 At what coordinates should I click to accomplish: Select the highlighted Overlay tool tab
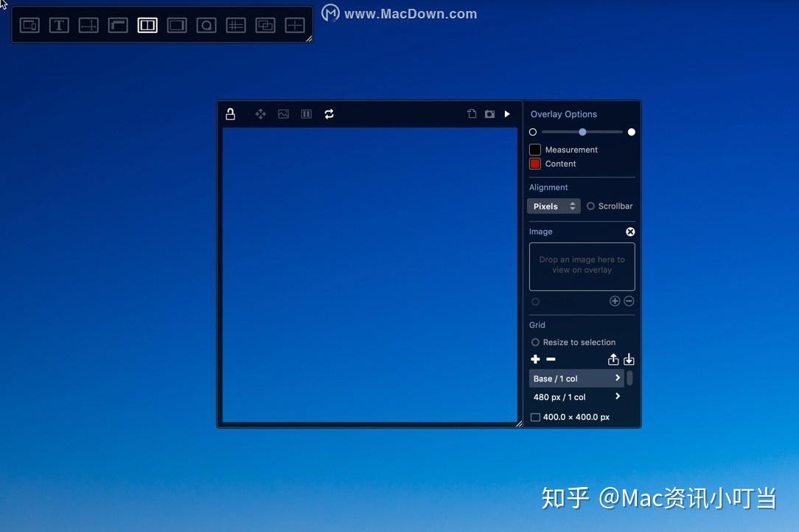(147, 24)
